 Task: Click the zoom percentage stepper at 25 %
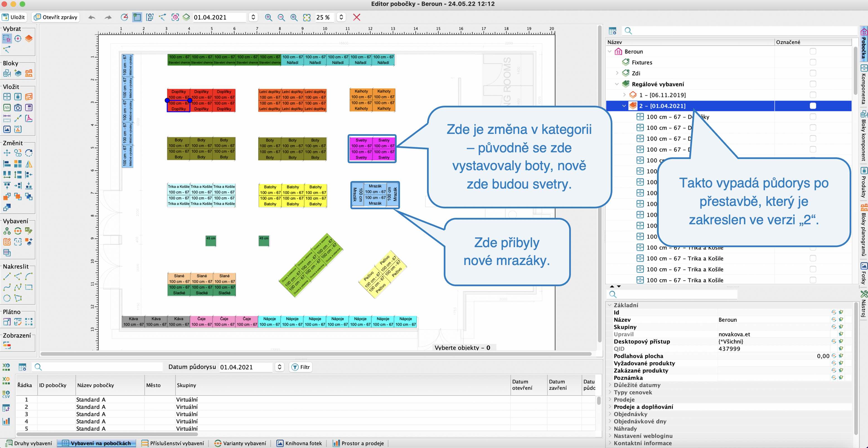pos(341,17)
